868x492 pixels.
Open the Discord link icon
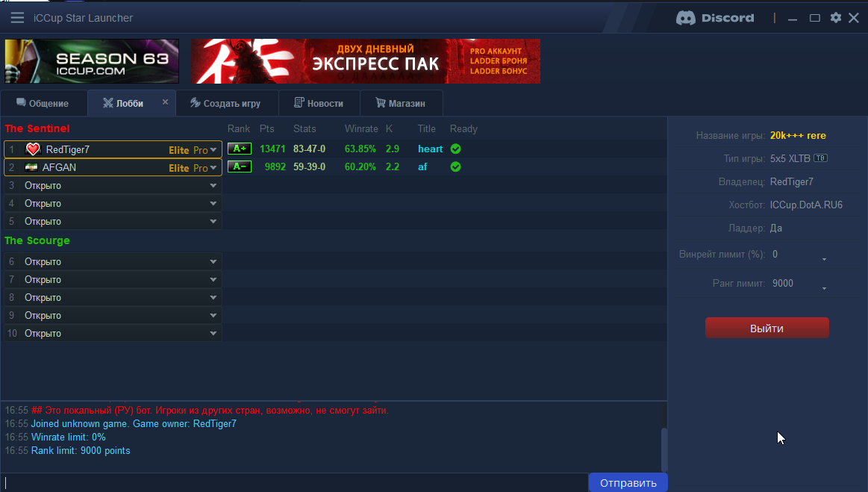[x=715, y=18]
